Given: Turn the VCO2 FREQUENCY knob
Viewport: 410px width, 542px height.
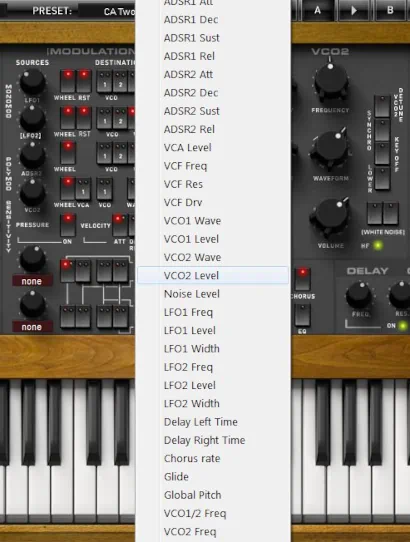Looking at the screenshot, I should tap(331, 81).
